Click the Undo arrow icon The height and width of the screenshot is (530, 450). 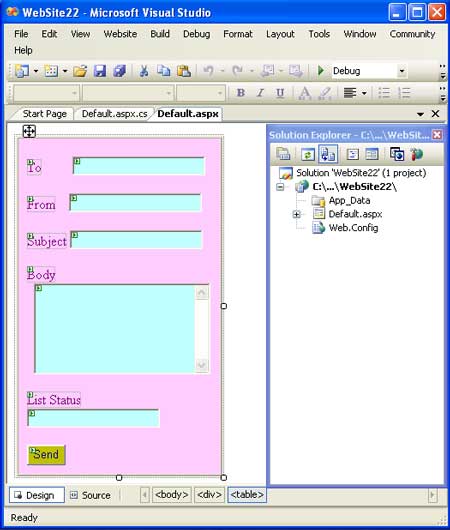[x=208, y=71]
